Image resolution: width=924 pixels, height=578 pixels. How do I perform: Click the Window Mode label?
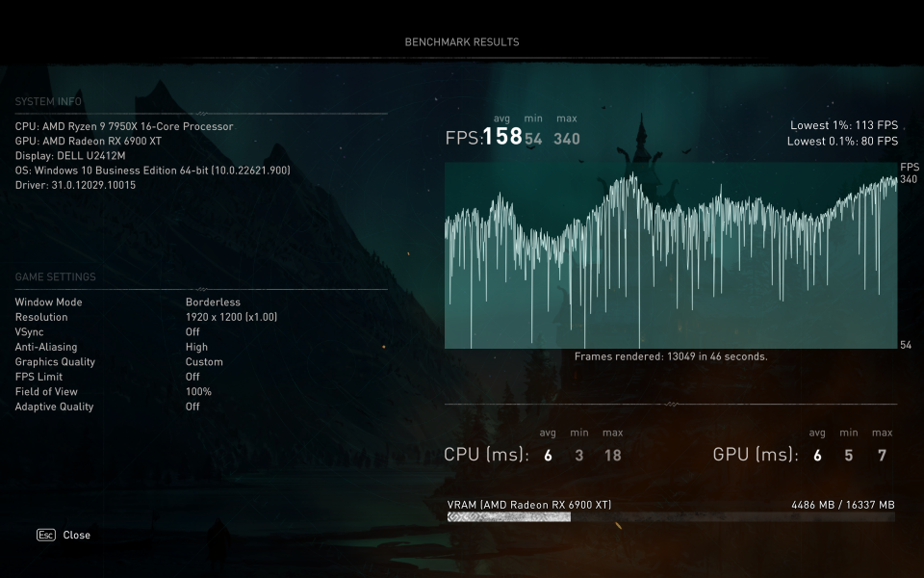click(x=48, y=302)
